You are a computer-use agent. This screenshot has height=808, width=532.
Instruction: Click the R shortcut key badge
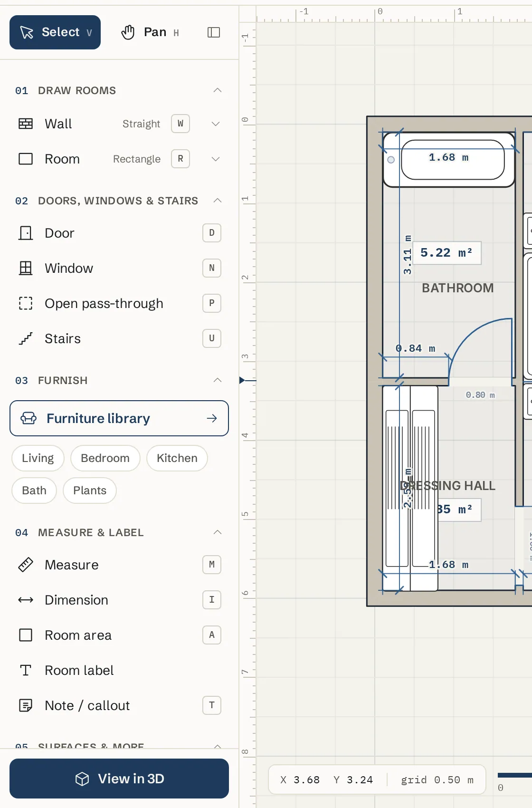pyautogui.click(x=180, y=159)
